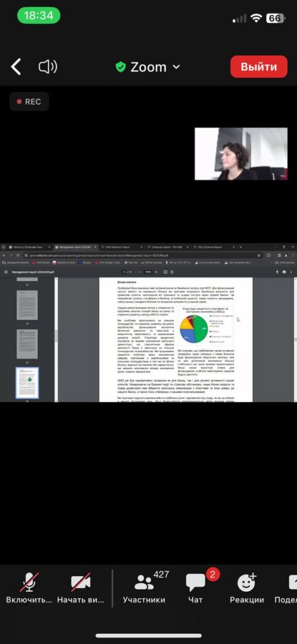Click the PDF zoom in plus button

pos(156,272)
